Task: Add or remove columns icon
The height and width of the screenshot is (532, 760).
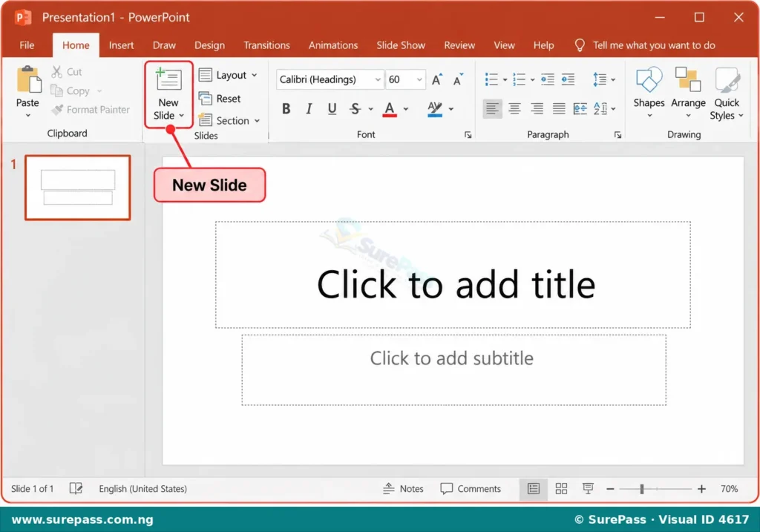Action: click(x=580, y=108)
